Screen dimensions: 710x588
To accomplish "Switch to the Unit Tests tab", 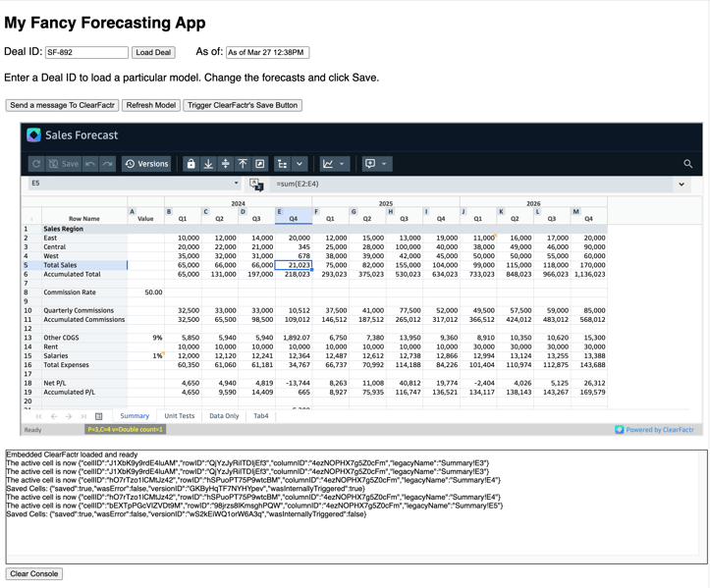I will click(180, 416).
